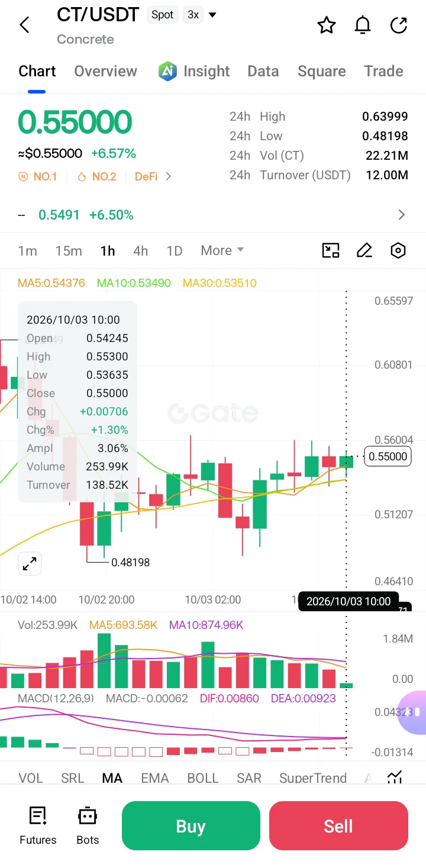The image size is (426, 868).
Task: Tap the 24h High value 0.63999
Action: [385, 117]
